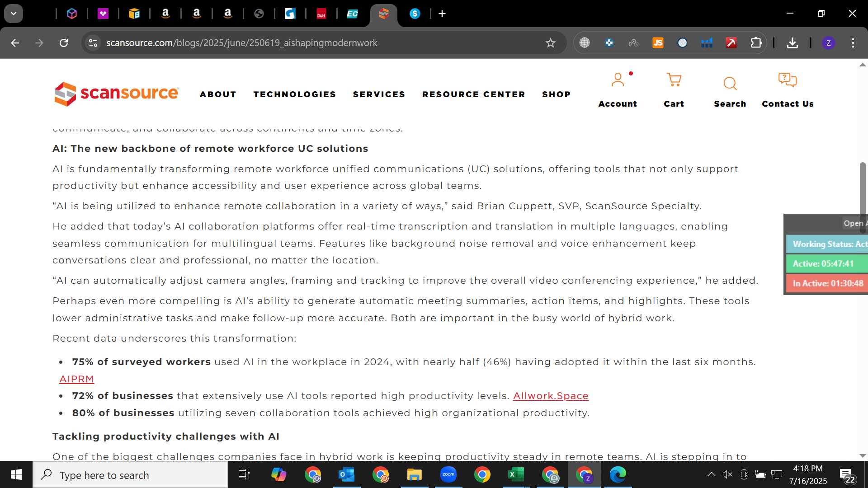Click the Account label

pos(618,104)
